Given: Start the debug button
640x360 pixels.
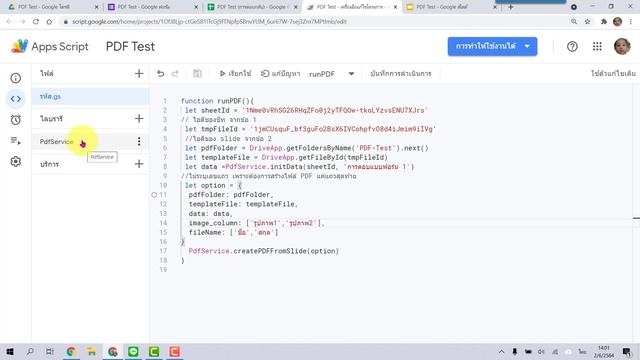Looking at the screenshot, I should (x=280, y=73).
